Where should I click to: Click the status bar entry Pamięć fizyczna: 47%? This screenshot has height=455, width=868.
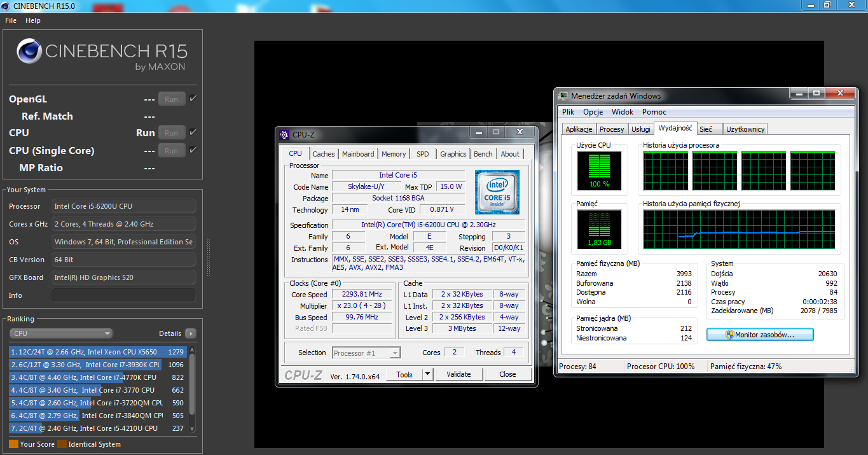point(746,367)
